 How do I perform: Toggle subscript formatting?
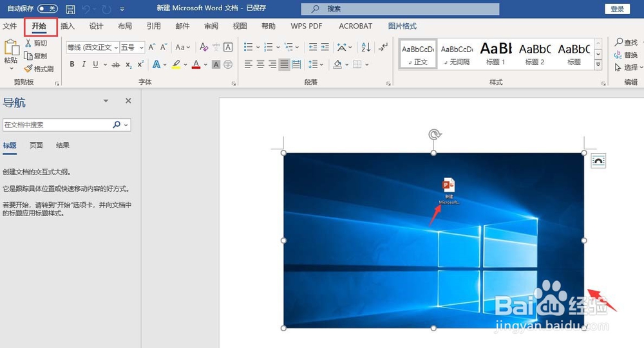tap(129, 64)
